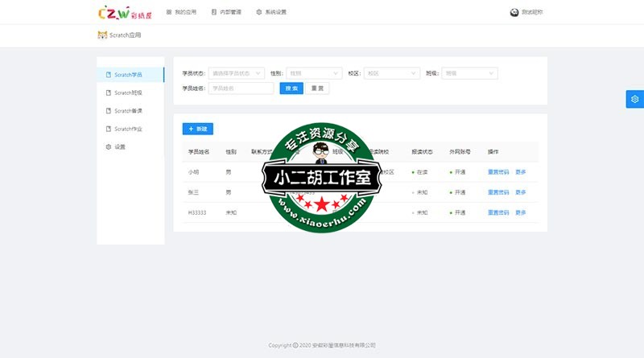
Task: Click the gear icon beside 系统设置
Action: pyautogui.click(x=258, y=12)
